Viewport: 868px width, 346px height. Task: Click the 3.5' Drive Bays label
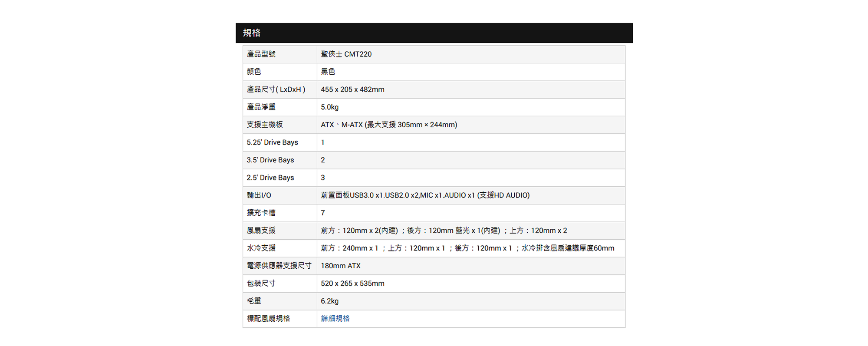tap(270, 160)
